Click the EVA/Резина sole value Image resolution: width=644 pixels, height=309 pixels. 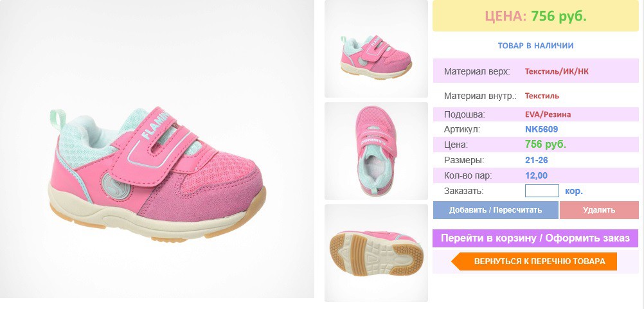click(x=548, y=114)
